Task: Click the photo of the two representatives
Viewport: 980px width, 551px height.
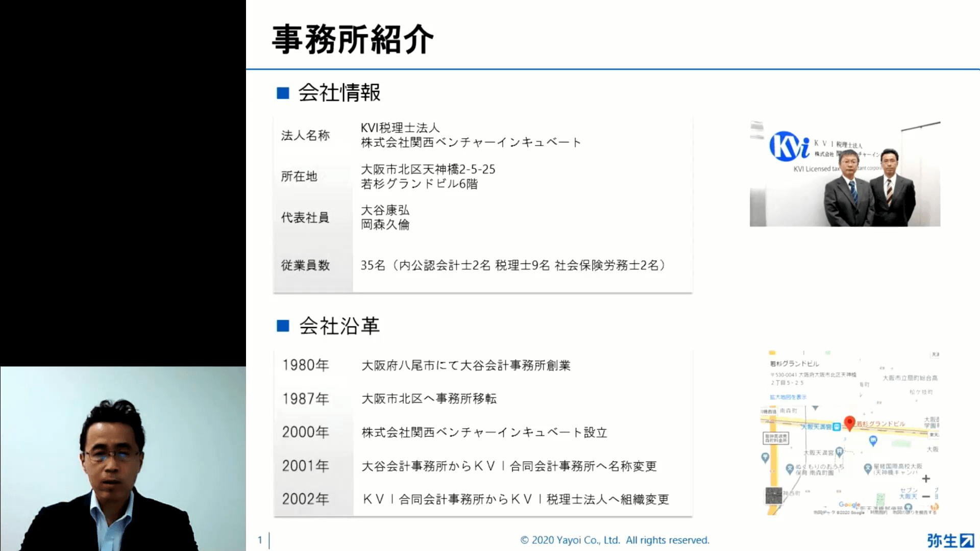Action: pos(845,173)
